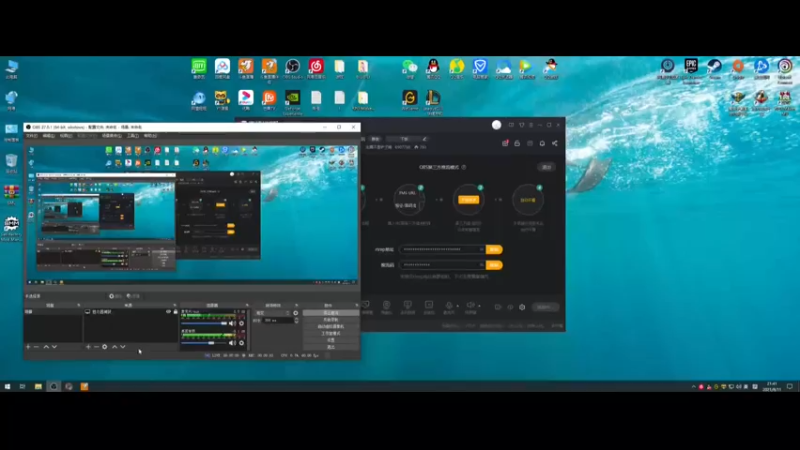Click the Settings button in OBS Controls
800x450 pixels.
[x=331, y=340]
